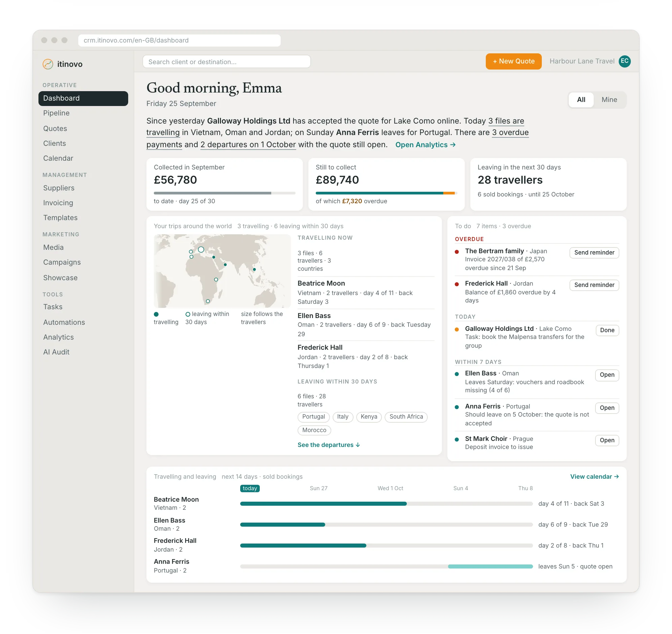Image resolution: width=672 pixels, height=634 pixels.
Task: Click the View calendar link
Action: 594,477
